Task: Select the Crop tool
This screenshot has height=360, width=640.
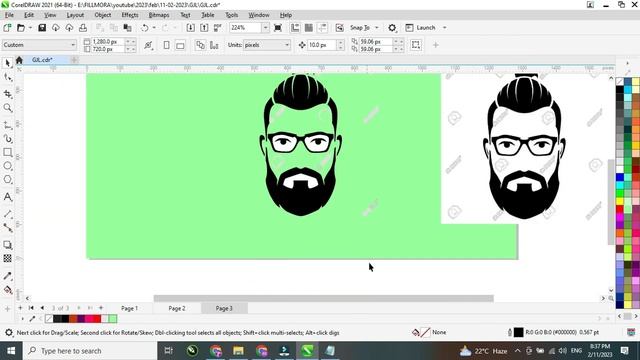Action: (7, 94)
